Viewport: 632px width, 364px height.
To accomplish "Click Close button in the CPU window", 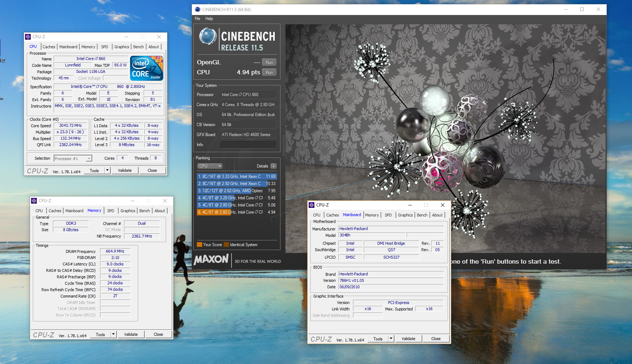I will tap(152, 170).
